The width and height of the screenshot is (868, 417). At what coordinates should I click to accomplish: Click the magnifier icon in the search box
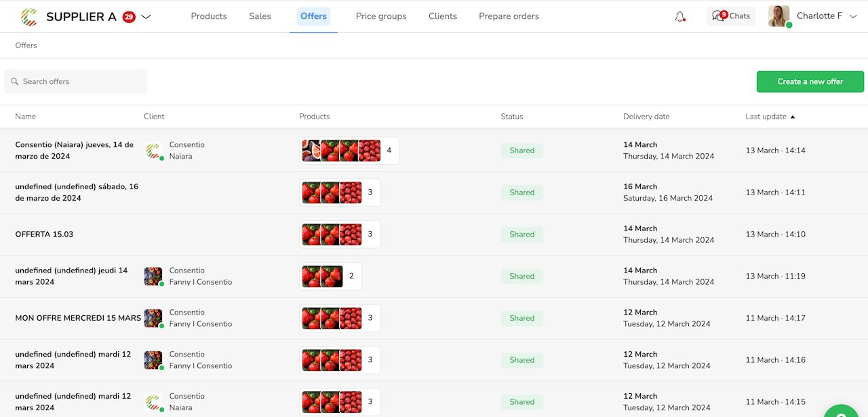tap(15, 82)
